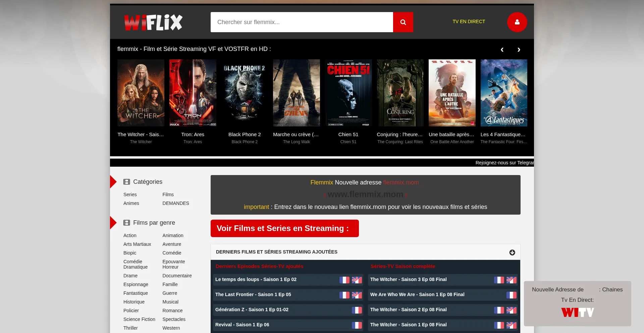Choose Science Fiction genre
The height and width of the screenshot is (333, 644).
pos(139,319)
